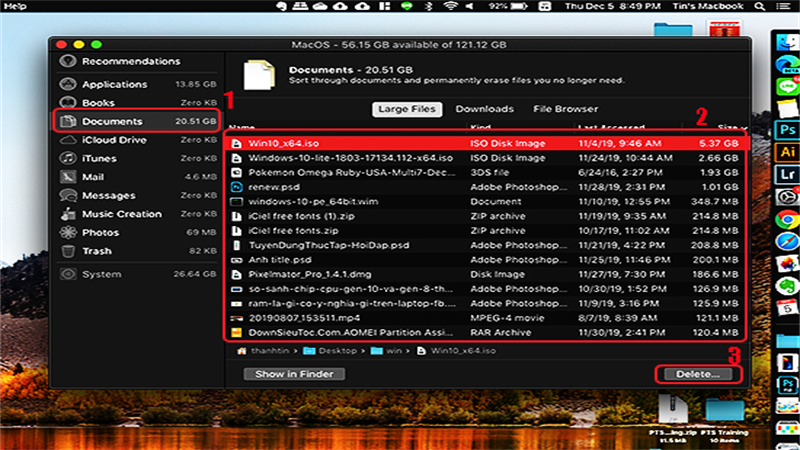Select TuyenDungThucTap-HoiDap.psd row
Image resolution: width=800 pixels, height=450 pixels.
(485, 245)
